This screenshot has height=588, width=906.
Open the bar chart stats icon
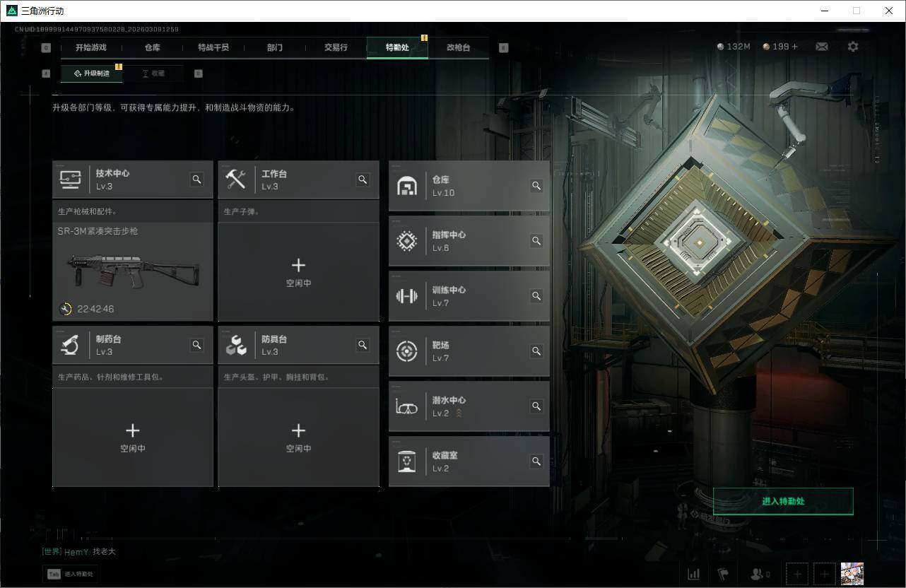click(x=694, y=574)
